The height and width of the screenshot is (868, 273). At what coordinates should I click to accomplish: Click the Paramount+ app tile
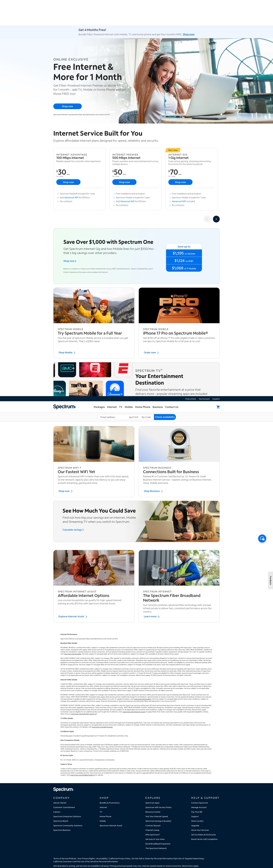point(115,388)
